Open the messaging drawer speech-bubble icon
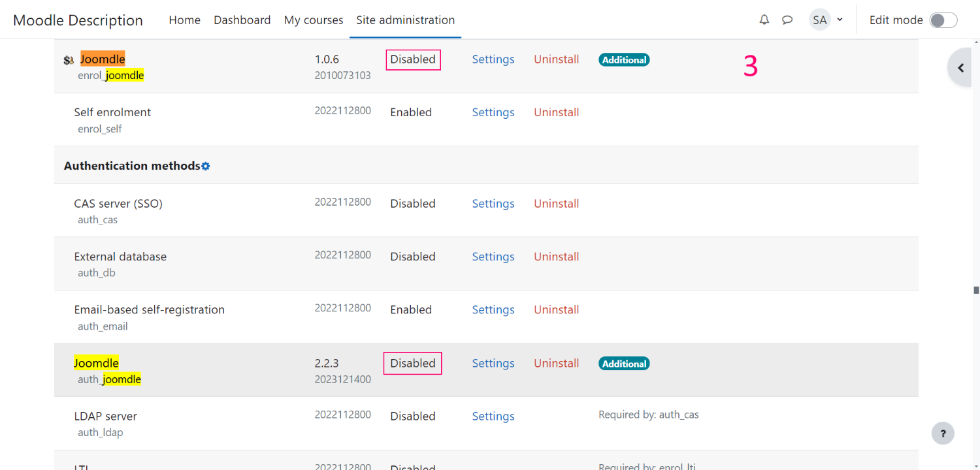 click(787, 20)
